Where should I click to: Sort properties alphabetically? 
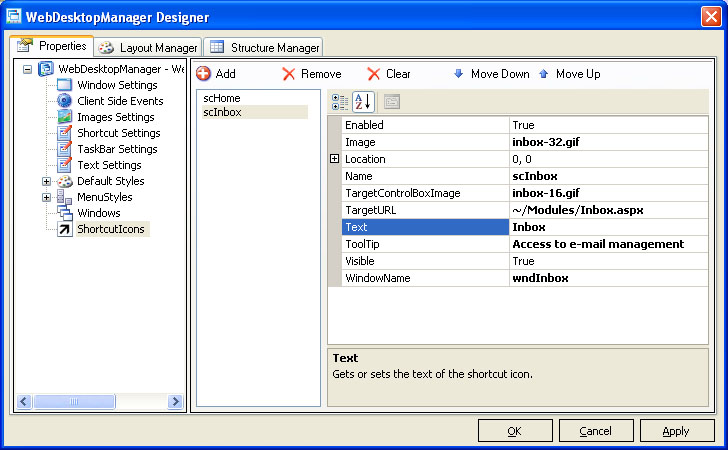(x=363, y=101)
